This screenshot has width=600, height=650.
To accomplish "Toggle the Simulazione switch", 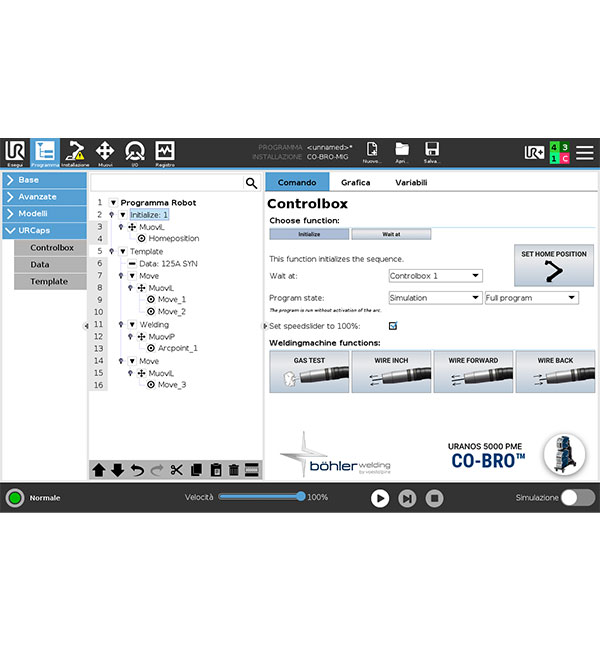I will point(578,497).
